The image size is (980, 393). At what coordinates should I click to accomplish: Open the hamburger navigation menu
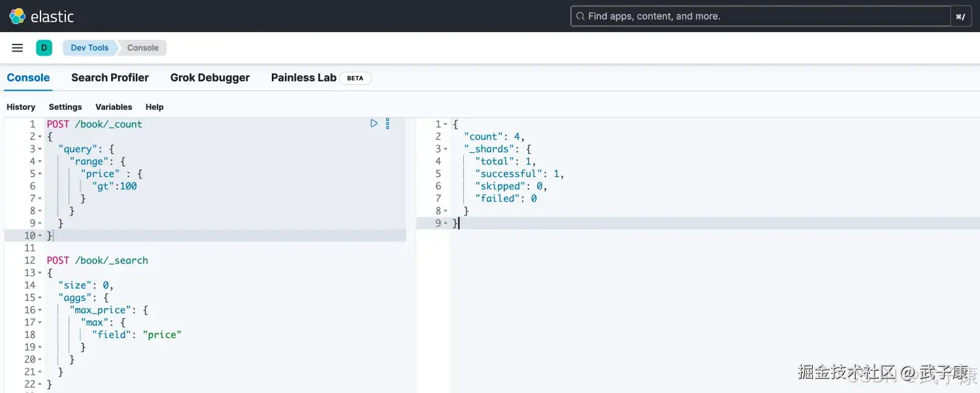(x=18, y=48)
